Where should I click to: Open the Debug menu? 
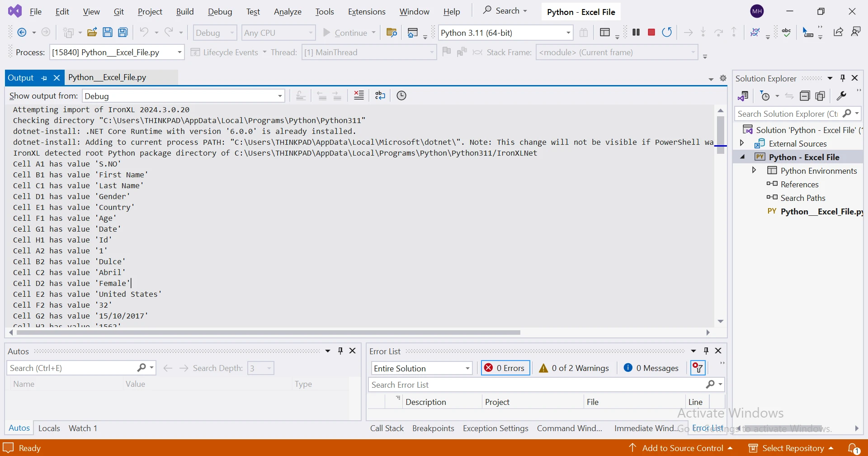point(220,12)
